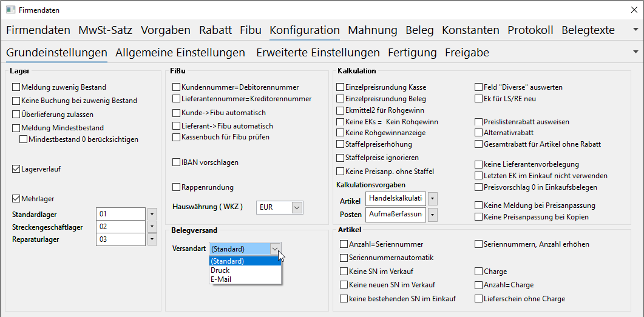Uncheck the Lagerverlauf checkbox
Screen dimensions: 644x317
(16, 169)
